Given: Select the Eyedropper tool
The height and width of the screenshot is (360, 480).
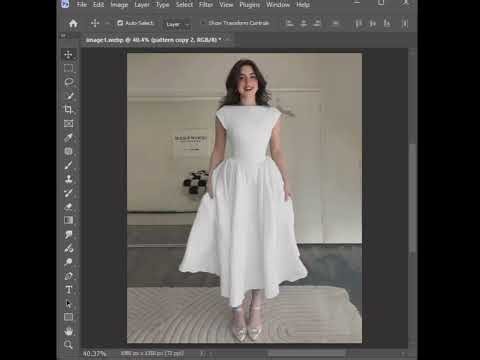Looking at the screenshot, I should tap(68, 137).
